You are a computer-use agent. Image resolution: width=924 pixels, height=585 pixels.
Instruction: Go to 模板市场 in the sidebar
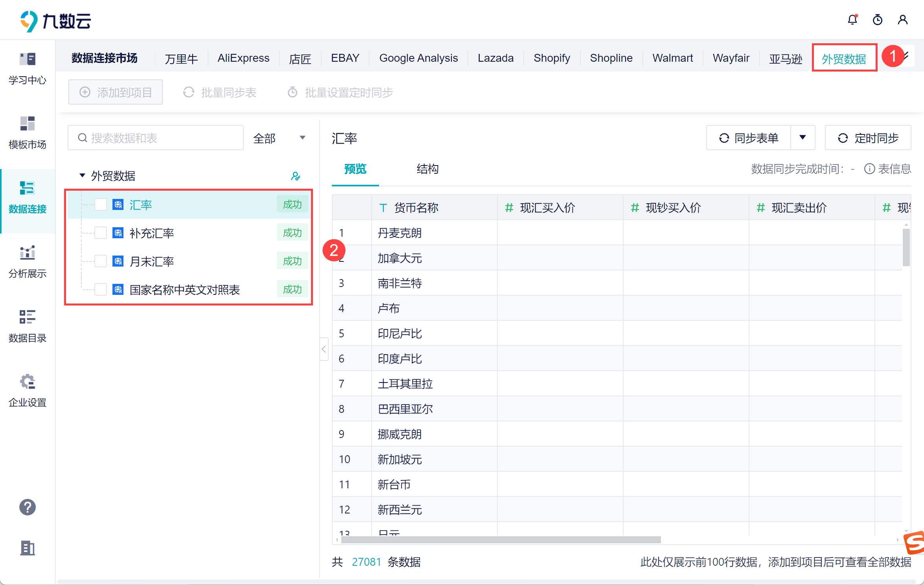[28, 133]
